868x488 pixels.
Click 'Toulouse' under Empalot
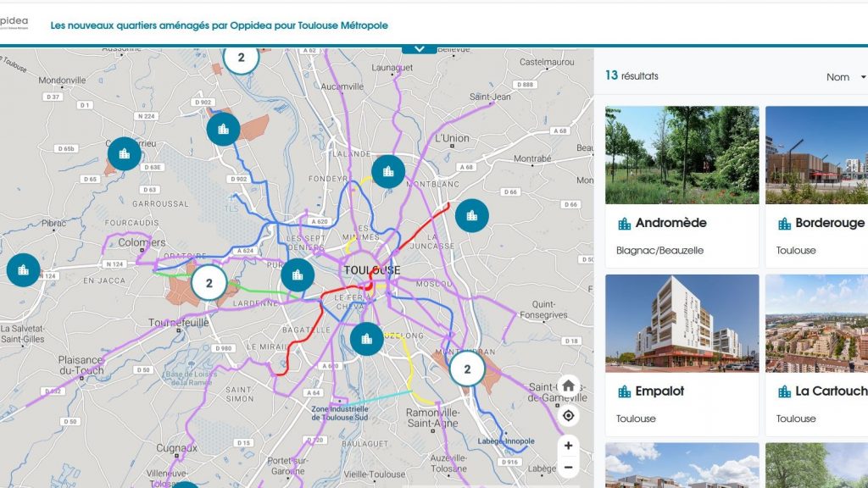point(636,419)
